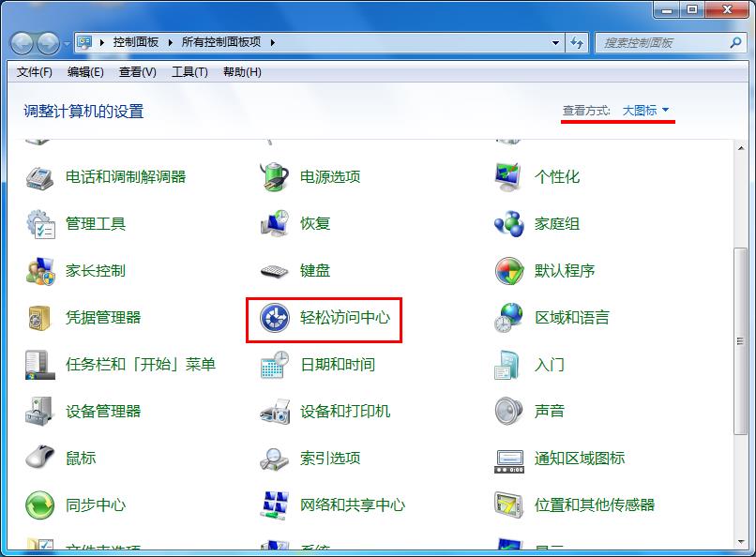Open the 索引选项 magnifier icon
The width and height of the screenshot is (756, 557).
click(x=274, y=459)
